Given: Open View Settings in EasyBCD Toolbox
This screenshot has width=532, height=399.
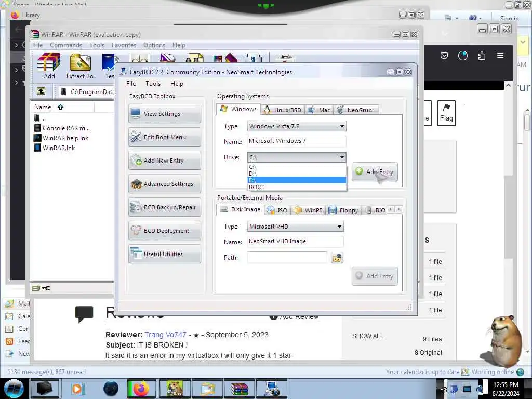Looking at the screenshot, I should (165, 114).
